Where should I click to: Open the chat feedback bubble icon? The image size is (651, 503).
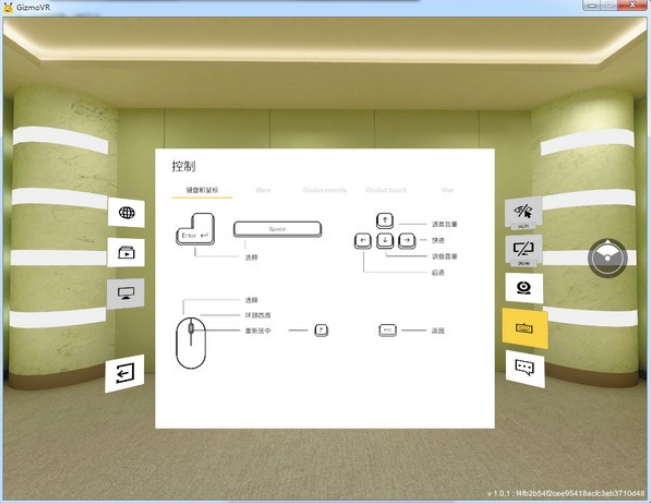[525, 368]
